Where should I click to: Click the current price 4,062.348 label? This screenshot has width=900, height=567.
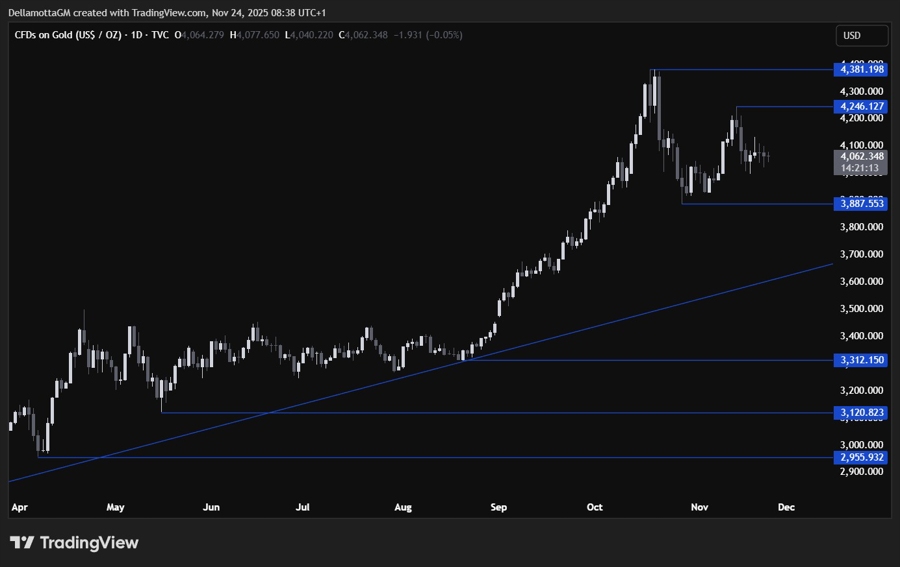coord(861,156)
